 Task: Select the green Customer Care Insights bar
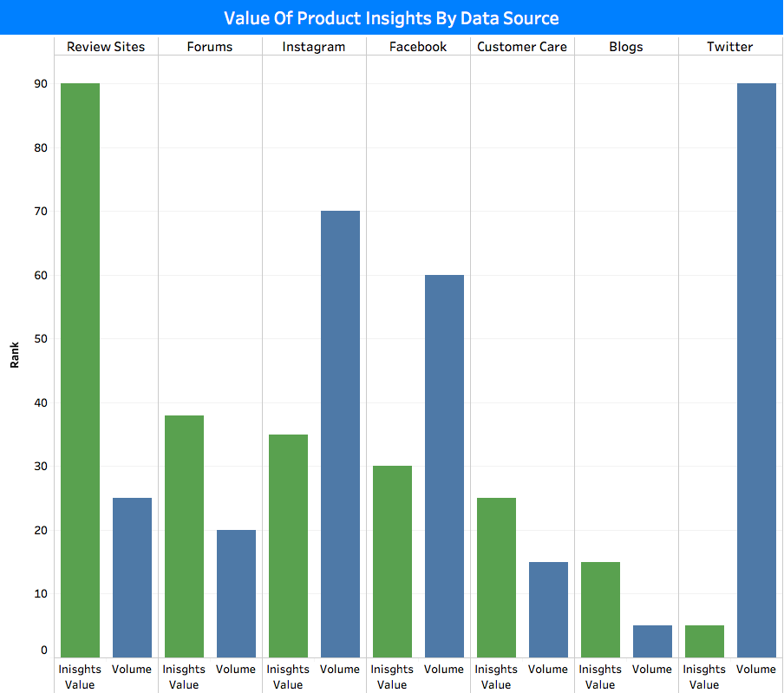(x=496, y=577)
